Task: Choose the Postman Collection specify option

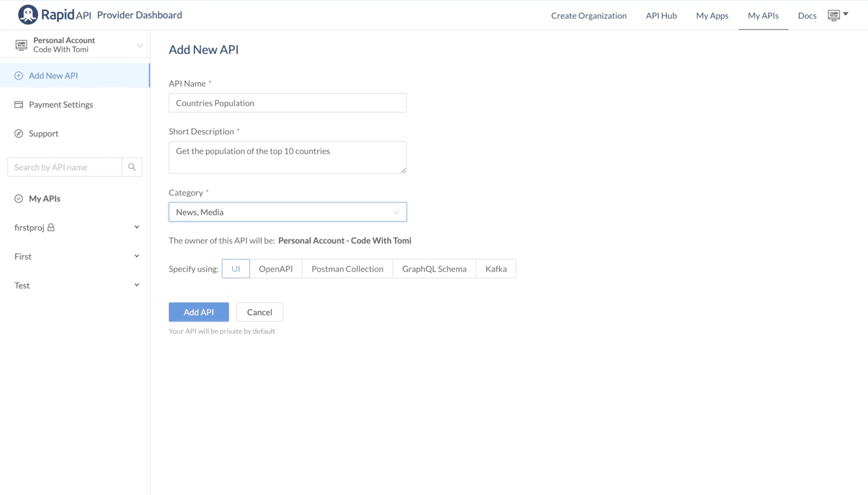Action: (x=347, y=269)
